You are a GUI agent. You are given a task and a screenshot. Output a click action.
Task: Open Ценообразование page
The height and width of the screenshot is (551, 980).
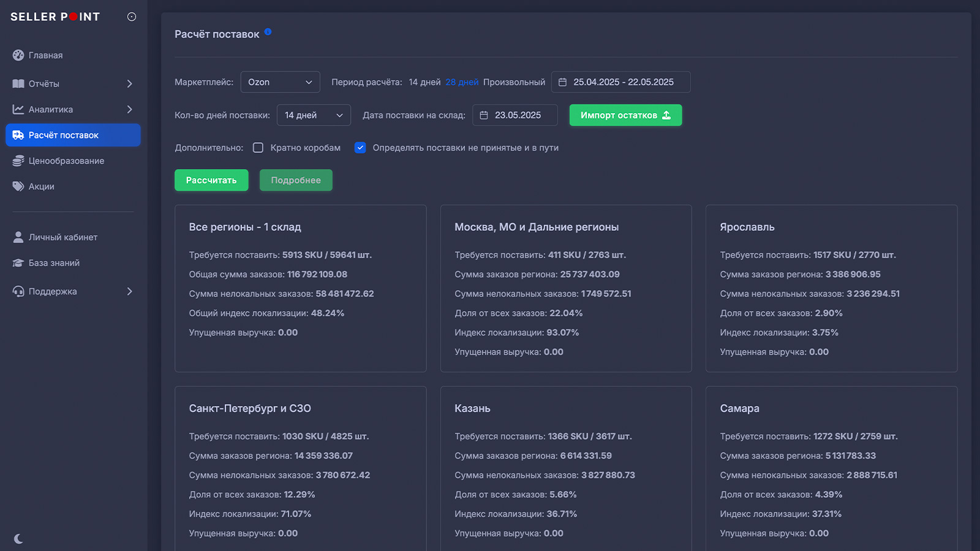click(73, 161)
